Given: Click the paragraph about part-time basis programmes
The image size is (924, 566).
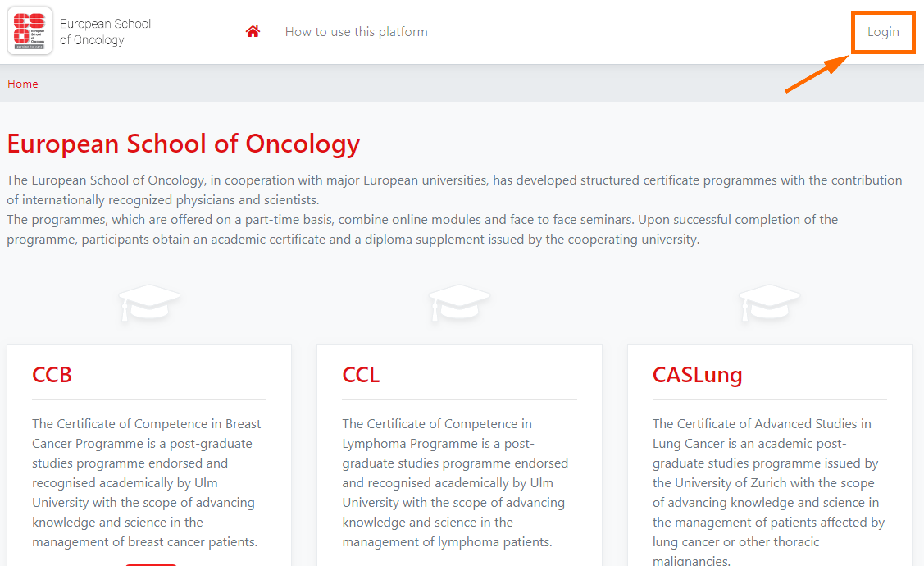Looking at the screenshot, I should click(422, 230).
